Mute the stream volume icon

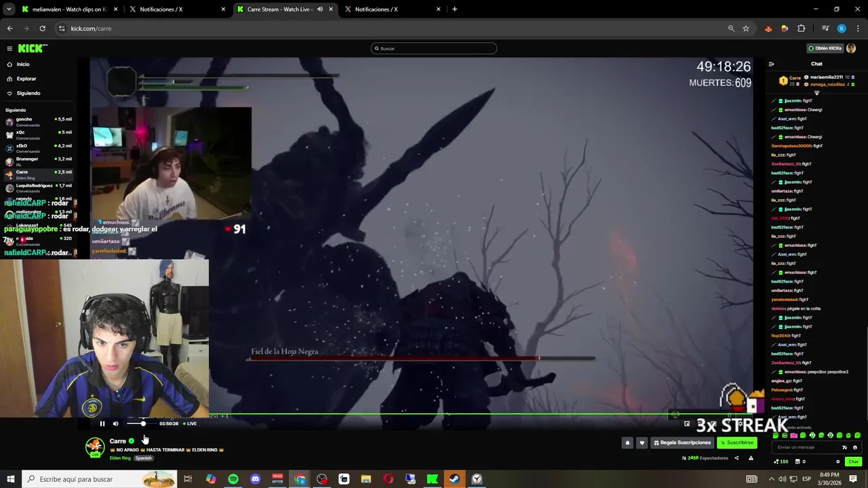coord(115,424)
